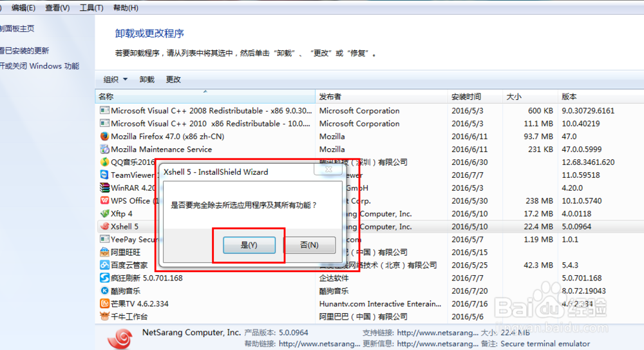Click the 2016/7/20 install date cell

coord(470,291)
